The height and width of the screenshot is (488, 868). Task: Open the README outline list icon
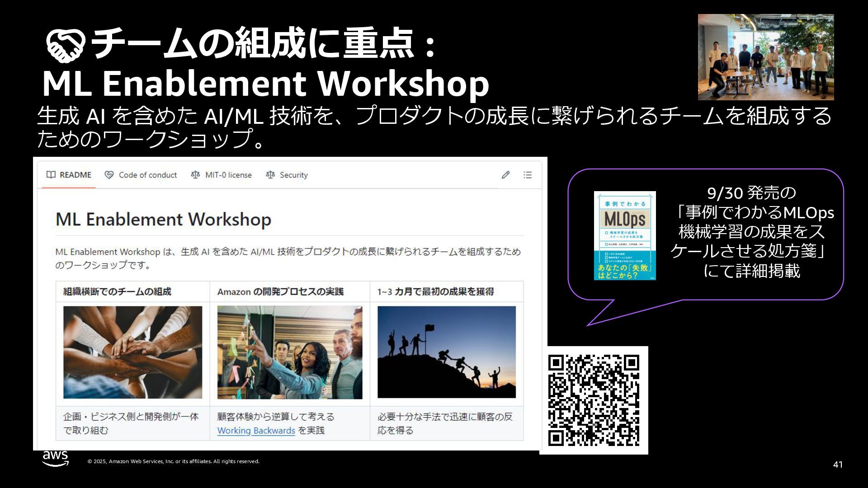pyautogui.click(x=528, y=175)
